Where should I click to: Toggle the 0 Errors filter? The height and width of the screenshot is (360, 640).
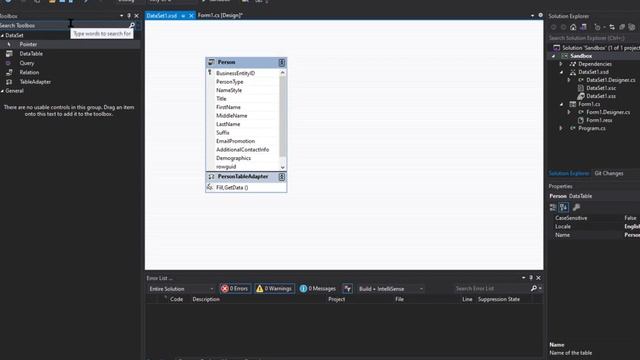pos(235,289)
